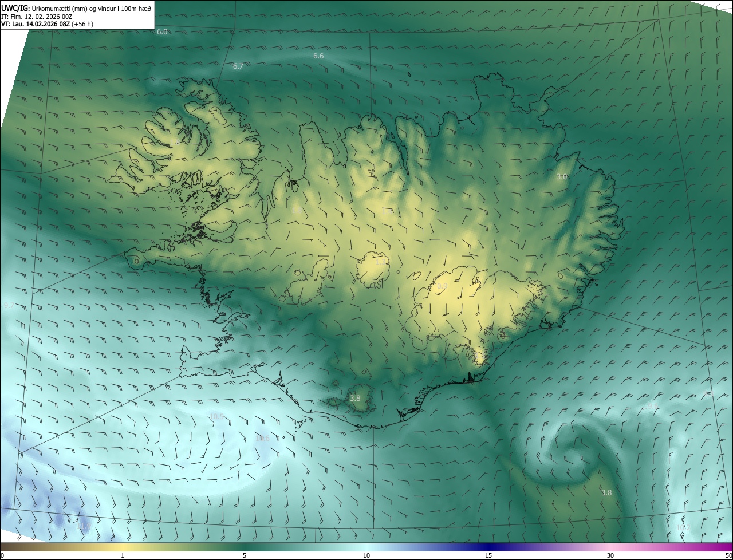Click the precipitation colour scale bar
The width and height of the screenshot is (733, 560).
366,547
